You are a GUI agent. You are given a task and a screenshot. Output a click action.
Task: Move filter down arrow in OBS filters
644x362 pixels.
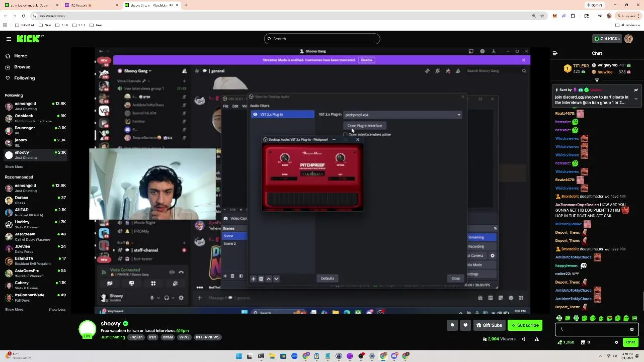[x=276, y=279]
